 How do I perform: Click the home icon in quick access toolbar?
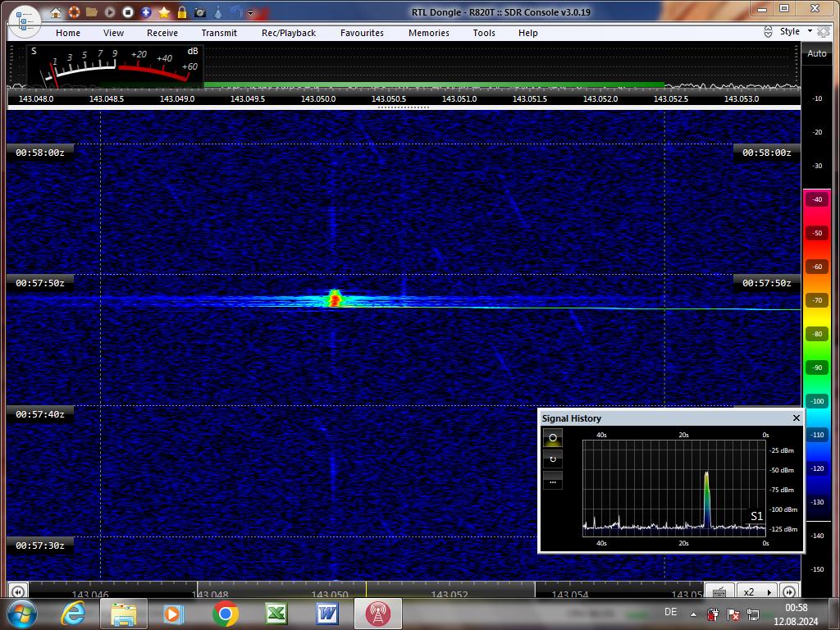[x=56, y=12]
